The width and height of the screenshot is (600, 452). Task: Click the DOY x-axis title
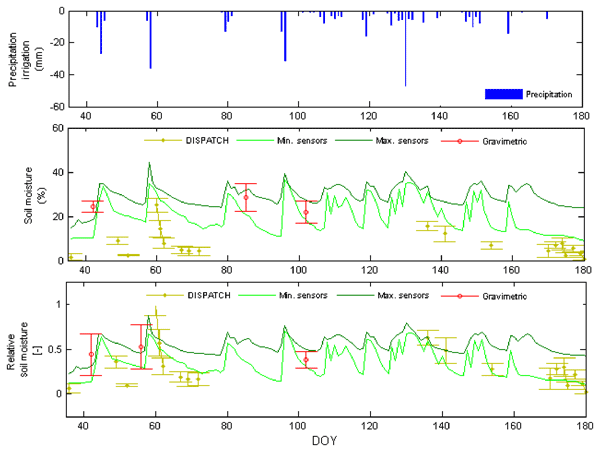pyautogui.click(x=325, y=441)
